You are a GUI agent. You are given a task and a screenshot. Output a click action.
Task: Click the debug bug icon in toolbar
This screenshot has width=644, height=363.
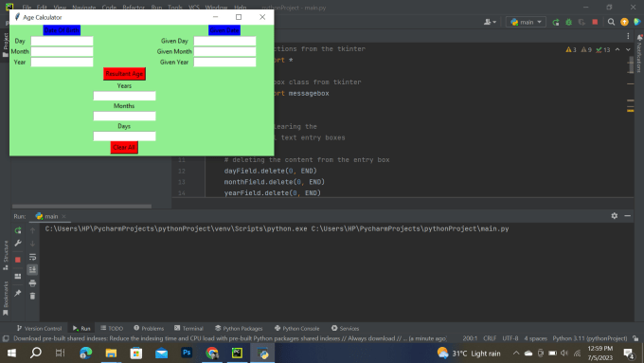tap(569, 22)
